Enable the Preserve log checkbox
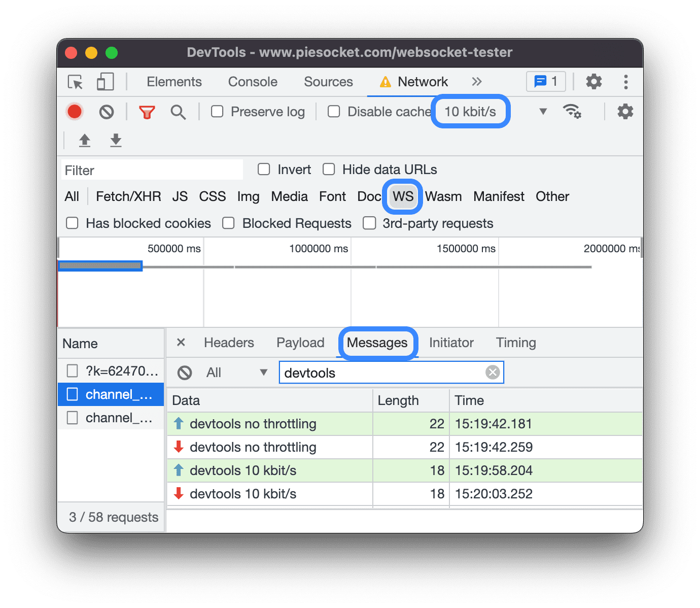The width and height of the screenshot is (700, 608). (217, 111)
